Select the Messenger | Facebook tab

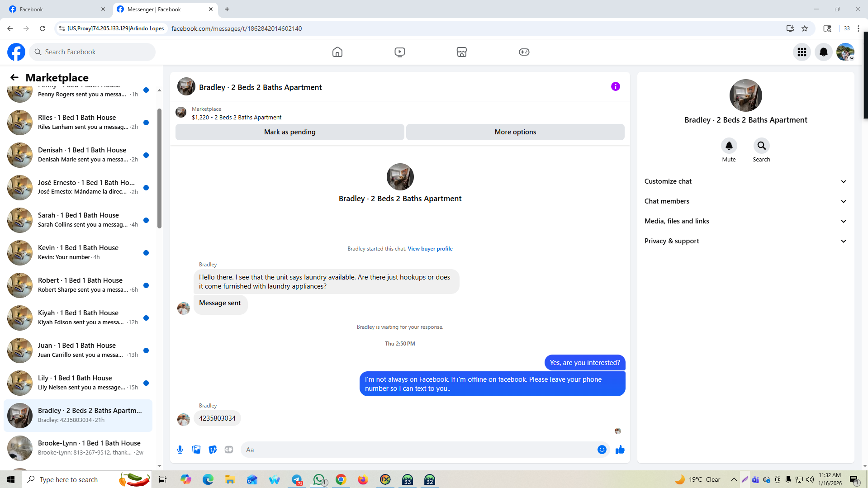coord(165,9)
